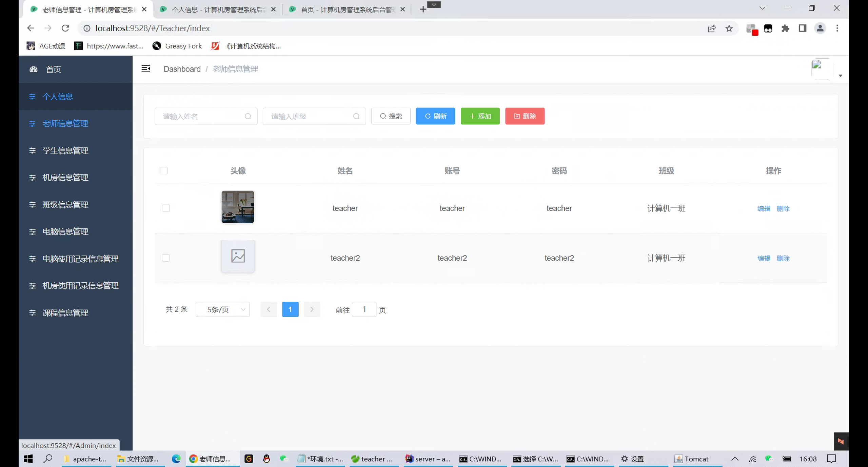
Task: Click 编辑 on the teacher2 row
Action: pos(764,258)
